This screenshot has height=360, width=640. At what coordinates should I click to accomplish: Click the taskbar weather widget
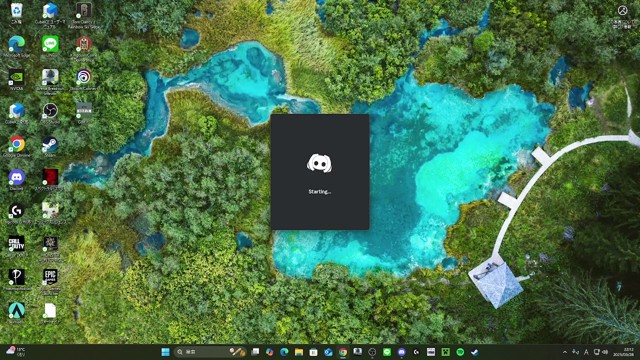[x=16, y=352]
